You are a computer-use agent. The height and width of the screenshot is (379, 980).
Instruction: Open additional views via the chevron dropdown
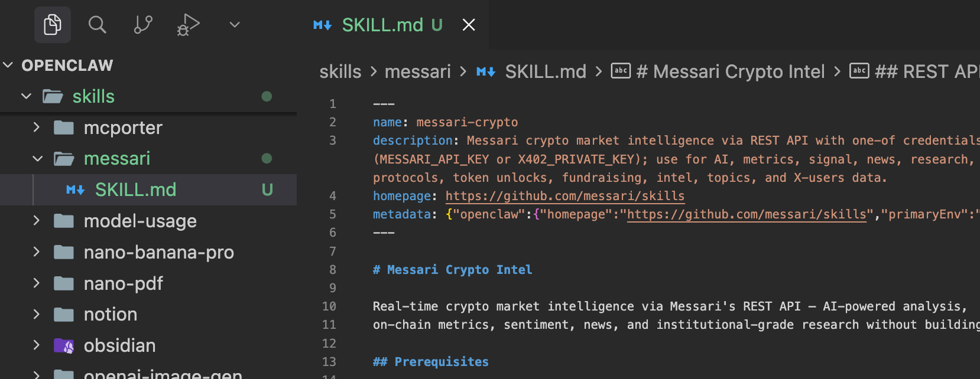click(x=233, y=25)
